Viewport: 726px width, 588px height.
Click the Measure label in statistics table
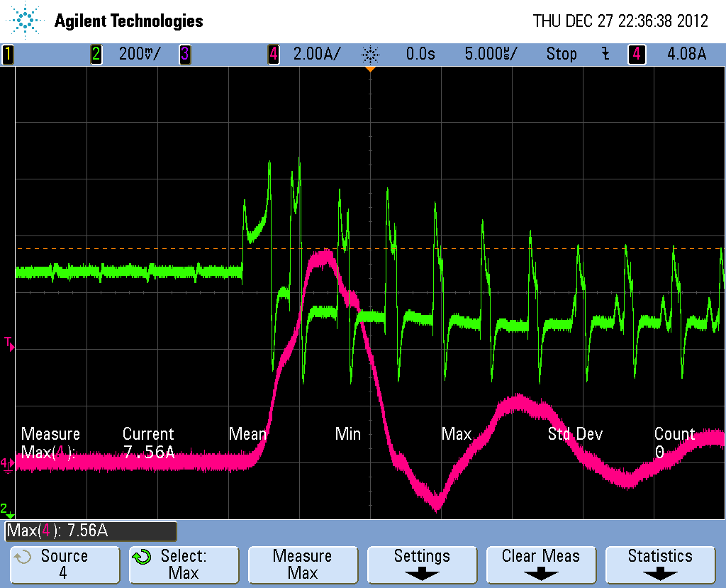coord(50,434)
